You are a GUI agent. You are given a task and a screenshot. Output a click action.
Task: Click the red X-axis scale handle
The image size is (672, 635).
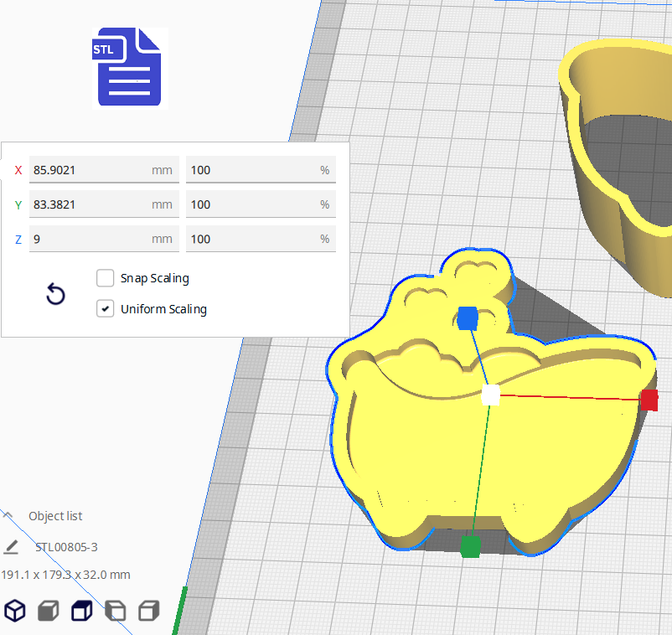[x=649, y=400]
